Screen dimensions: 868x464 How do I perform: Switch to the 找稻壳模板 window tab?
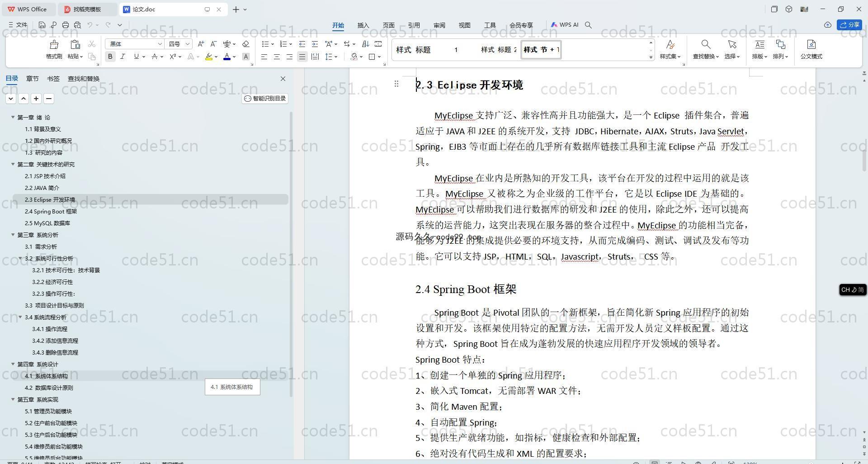pos(88,9)
